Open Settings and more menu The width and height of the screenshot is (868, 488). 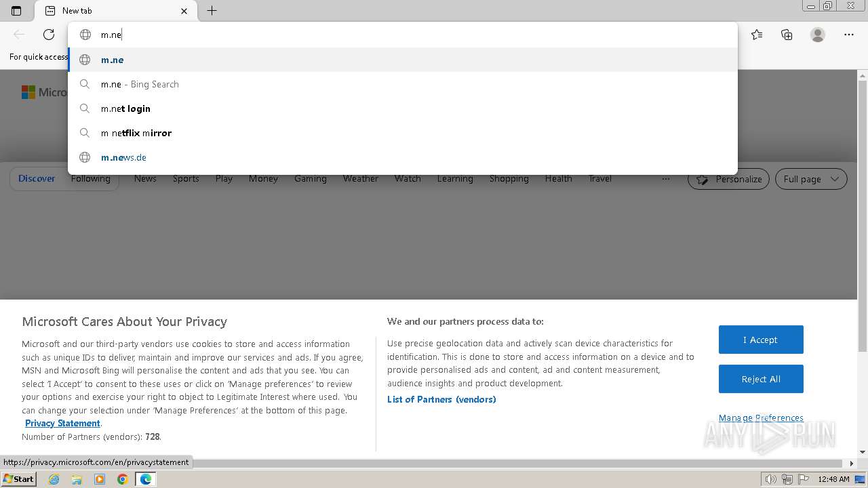click(x=849, y=35)
